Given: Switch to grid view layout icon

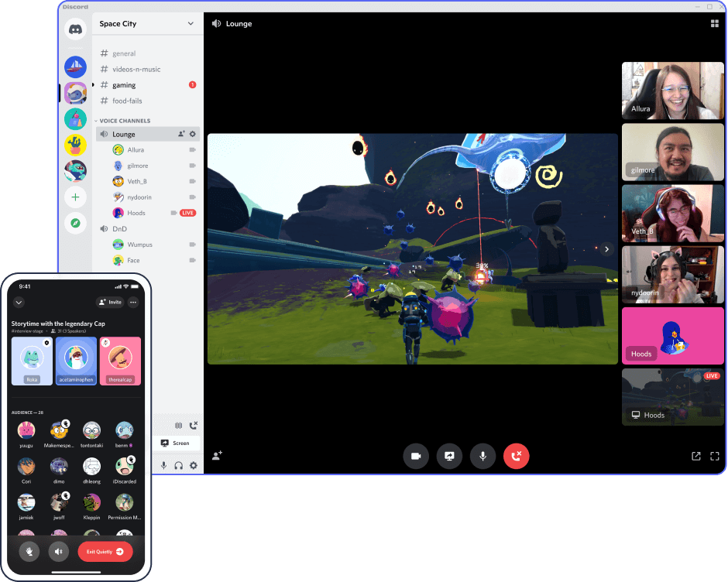Looking at the screenshot, I should tap(714, 24).
